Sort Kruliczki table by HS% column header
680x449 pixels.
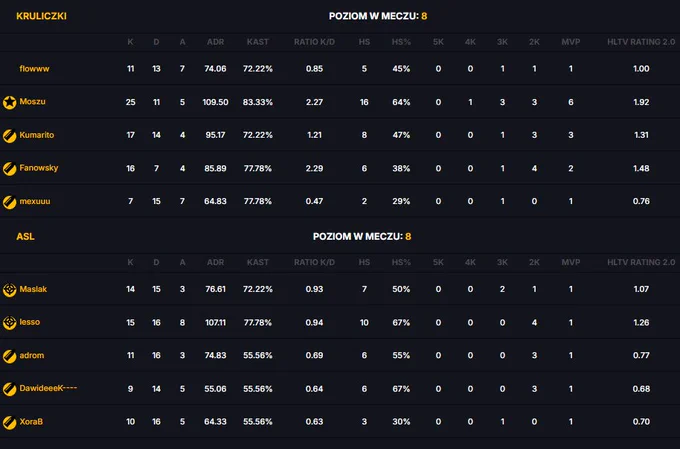click(x=401, y=42)
